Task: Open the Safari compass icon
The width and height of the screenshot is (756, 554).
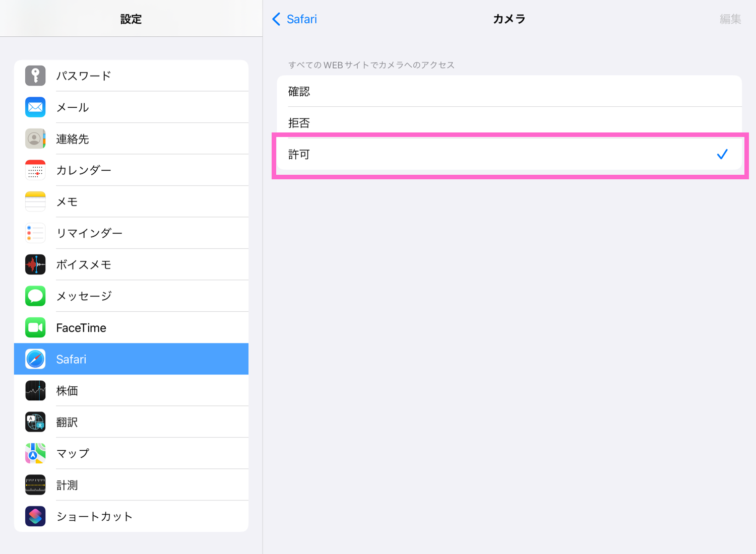Action: (35, 359)
